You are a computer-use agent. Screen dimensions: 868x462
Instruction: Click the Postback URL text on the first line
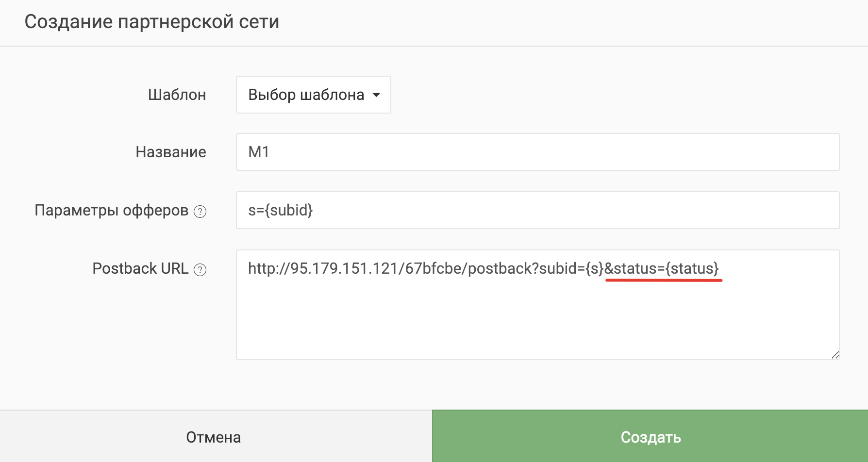[483, 268]
